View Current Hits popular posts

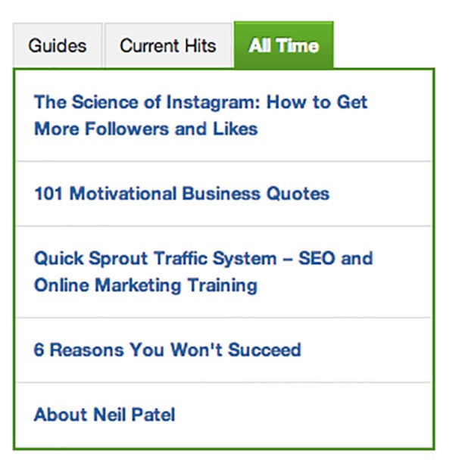coord(167,45)
